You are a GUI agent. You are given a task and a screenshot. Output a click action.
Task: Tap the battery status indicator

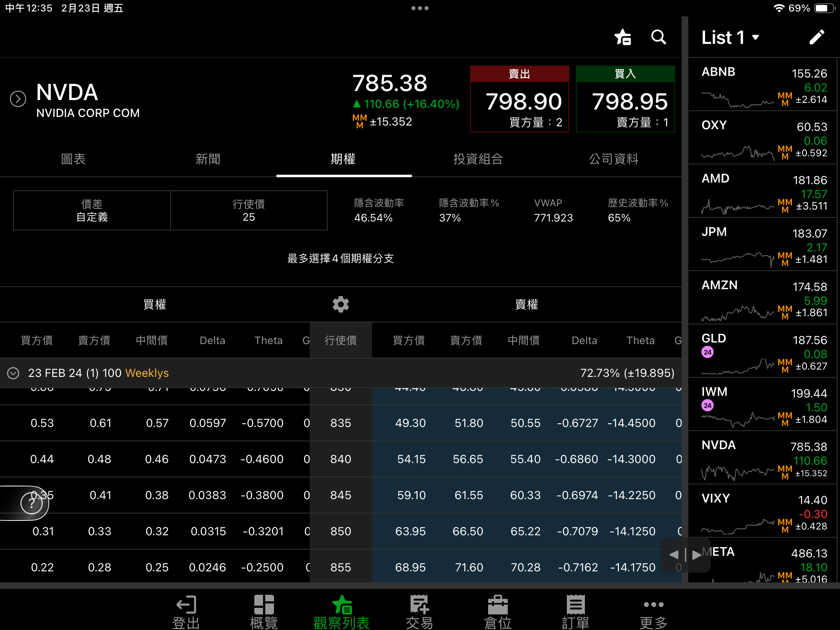[824, 8]
